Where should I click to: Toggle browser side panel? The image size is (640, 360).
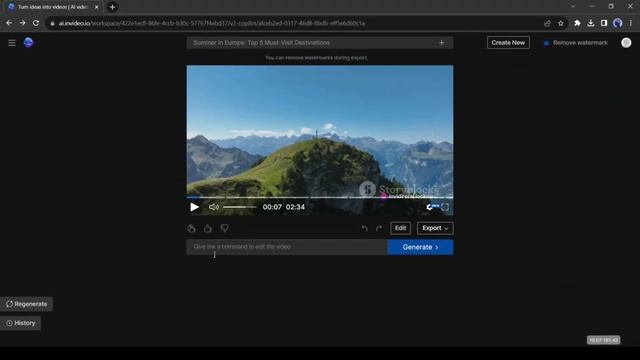point(604,23)
